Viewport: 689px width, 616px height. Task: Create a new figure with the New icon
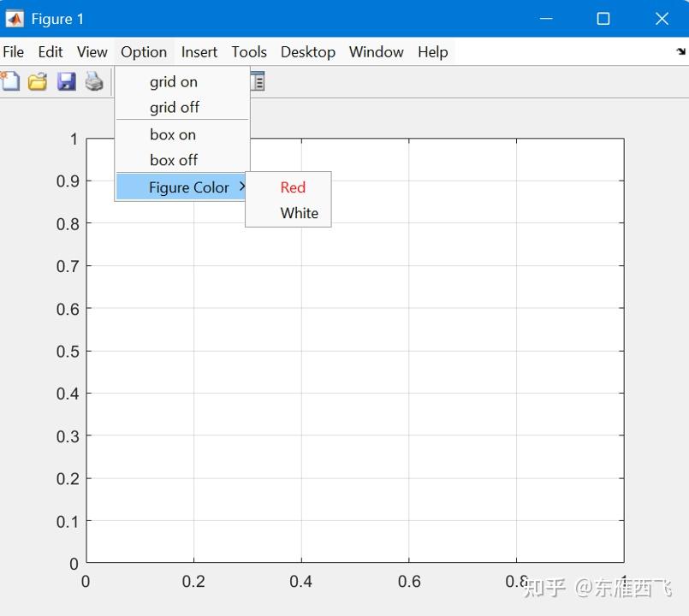[x=10, y=81]
